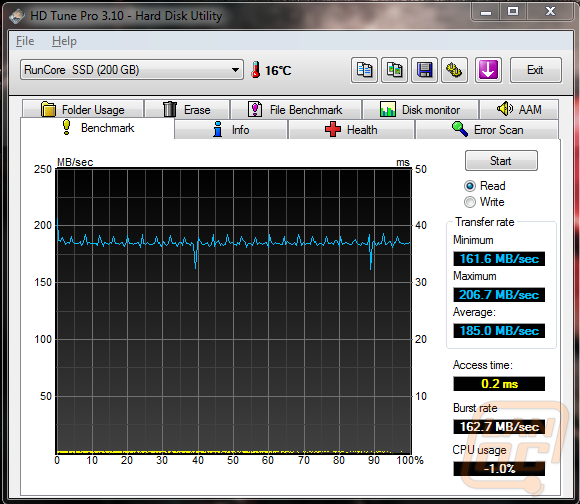Viewport: 580px width, 504px height.
Task: Click the 162.7 MB/sec burst rate value
Action: (x=499, y=427)
